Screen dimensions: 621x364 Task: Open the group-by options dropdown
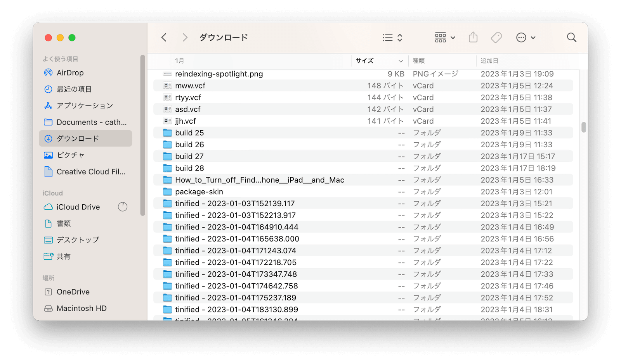(x=445, y=38)
